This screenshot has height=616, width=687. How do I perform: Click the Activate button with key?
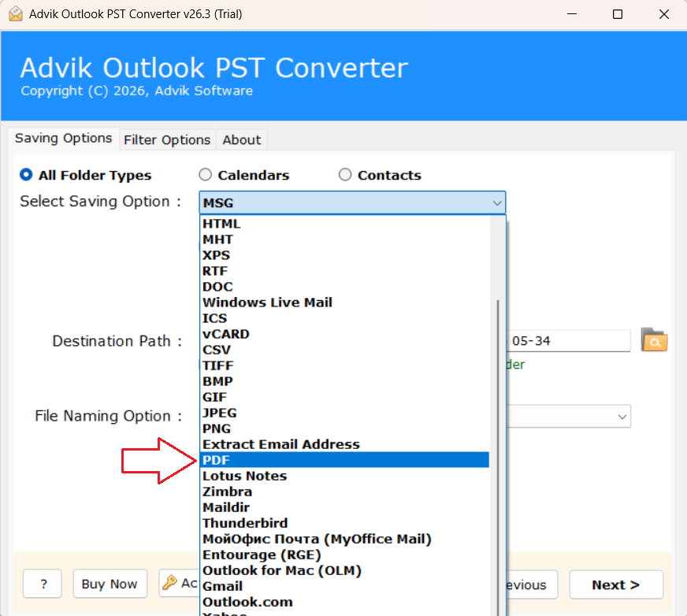180,583
